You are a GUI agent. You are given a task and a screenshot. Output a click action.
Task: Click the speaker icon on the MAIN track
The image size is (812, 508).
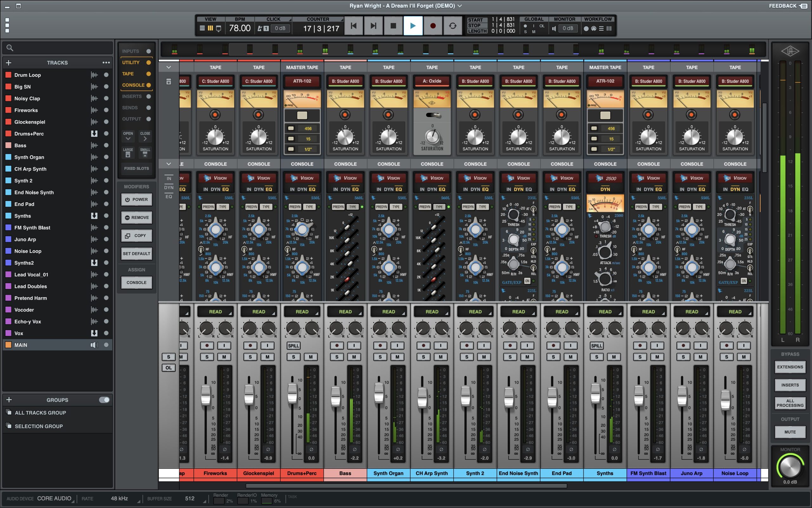(x=94, y=345)
